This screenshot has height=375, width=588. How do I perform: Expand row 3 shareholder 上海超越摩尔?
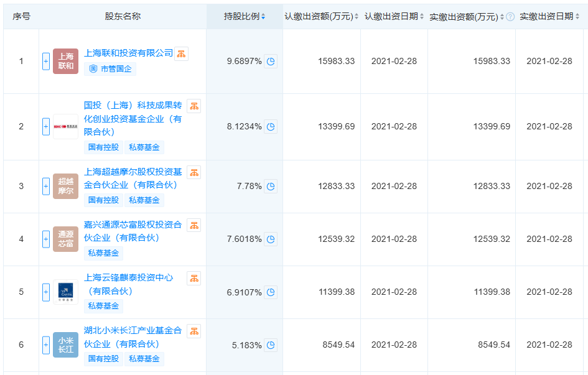46,186
